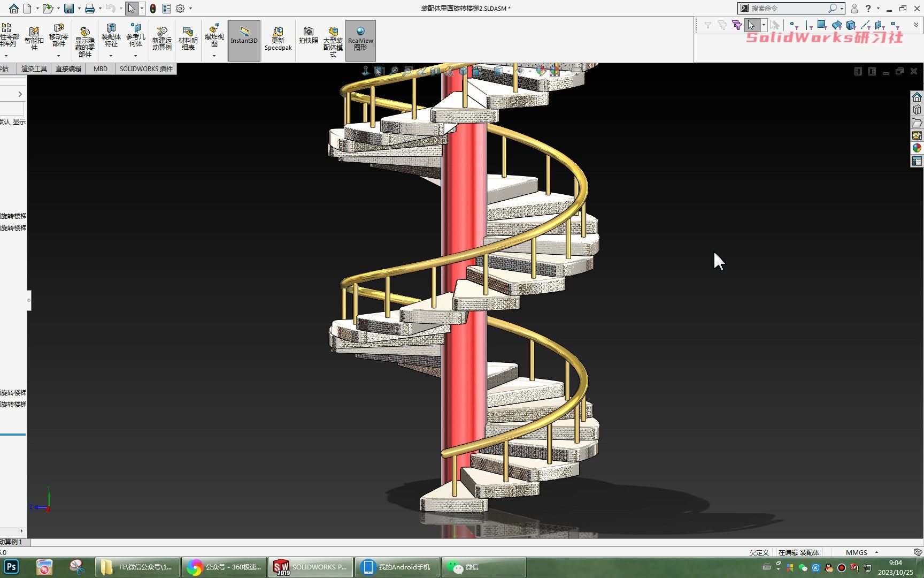Toggle Instant3D mode
Viewport: 924px width, 578px height.
244,40
